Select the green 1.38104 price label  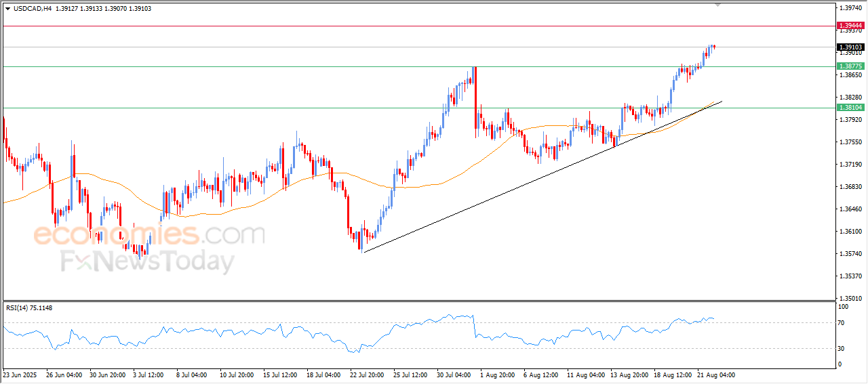(850, 108)
